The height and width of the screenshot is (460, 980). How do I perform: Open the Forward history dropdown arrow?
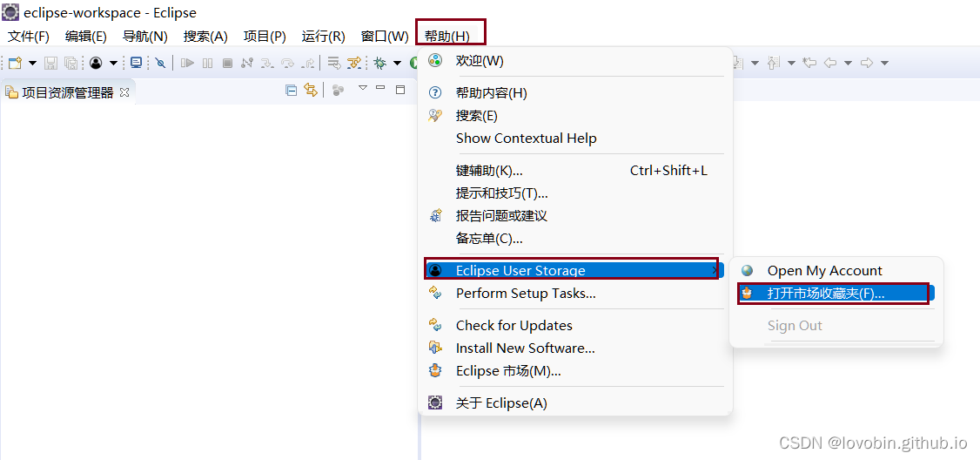[x=884, y=63]
